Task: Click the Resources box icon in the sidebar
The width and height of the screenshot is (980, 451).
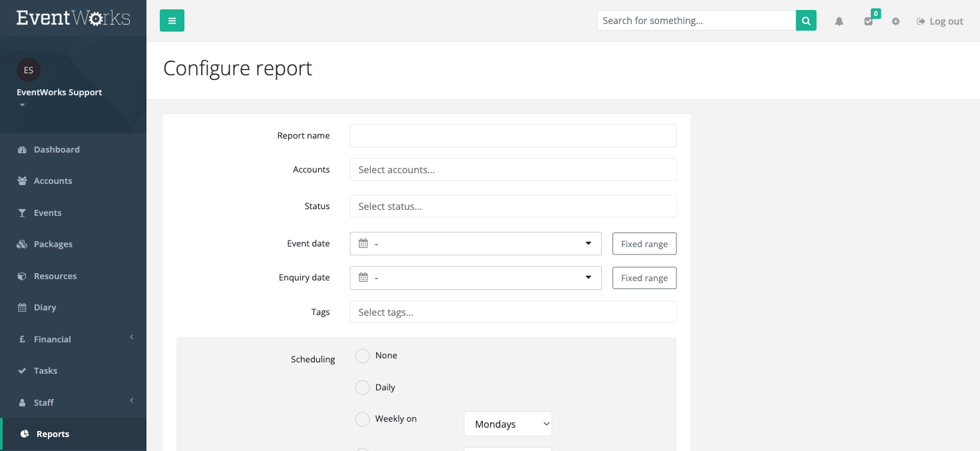Action: click(22, 276)
